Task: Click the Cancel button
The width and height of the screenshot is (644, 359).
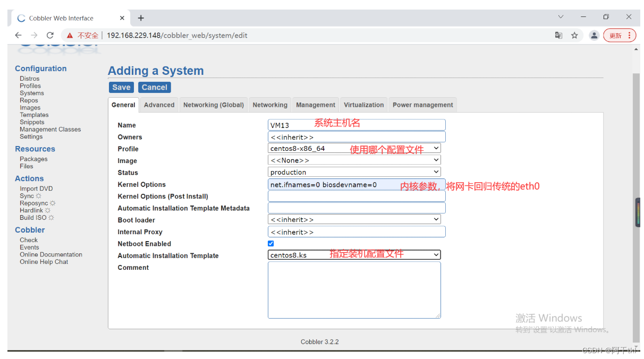Action: point(155,88)
